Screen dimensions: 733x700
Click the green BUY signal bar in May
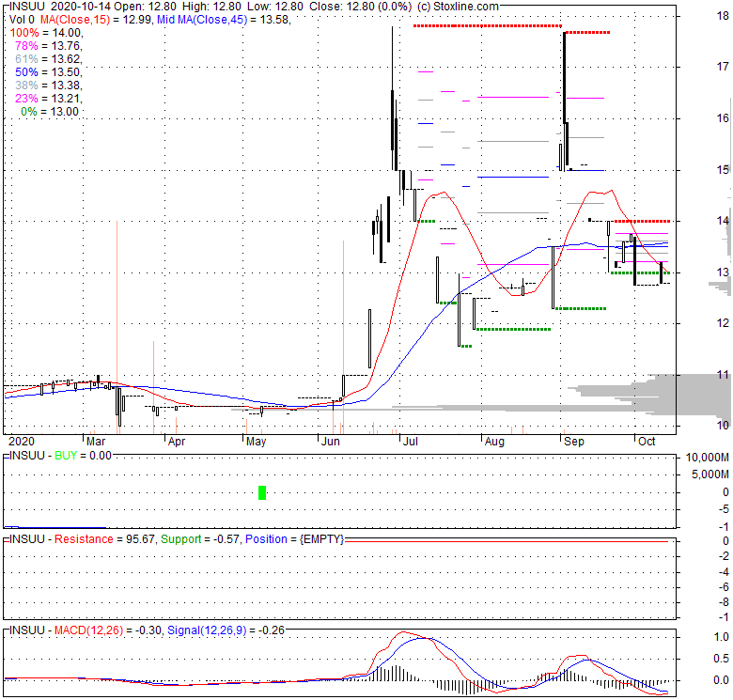(262, 492)
